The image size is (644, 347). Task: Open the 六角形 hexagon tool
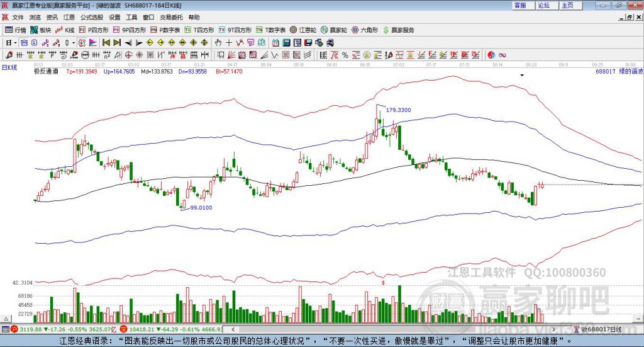[x=365, y=30]
